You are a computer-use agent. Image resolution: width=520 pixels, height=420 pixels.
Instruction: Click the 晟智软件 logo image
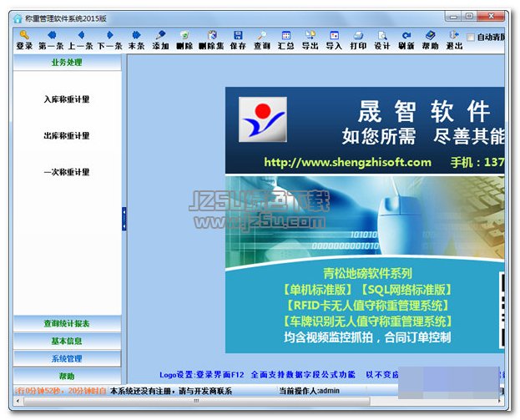[x=263, y=119]
